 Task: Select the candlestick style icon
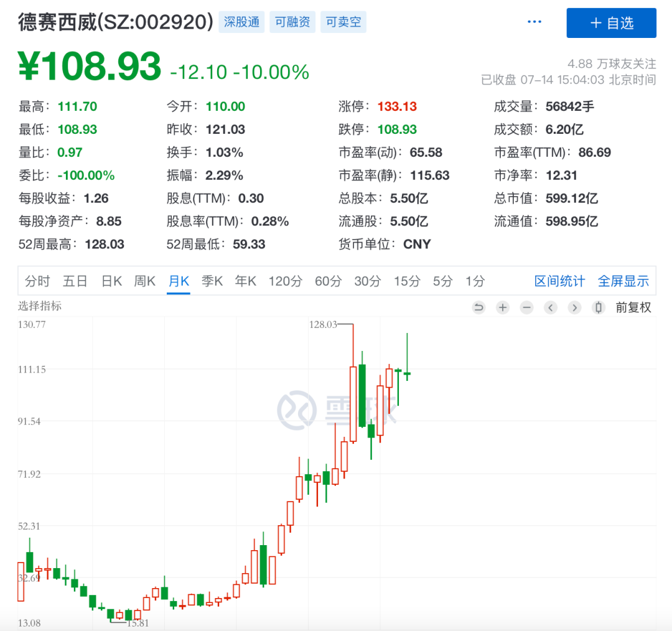pos(598,307)
